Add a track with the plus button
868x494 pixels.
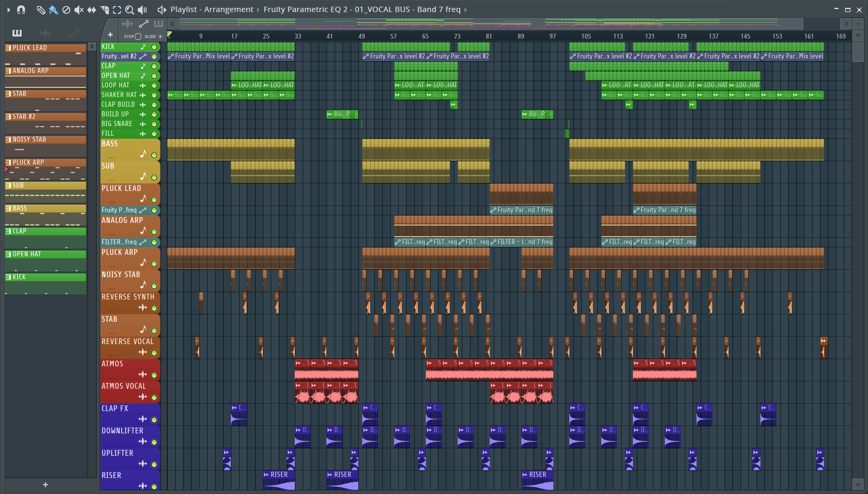[x=110, y=35]
